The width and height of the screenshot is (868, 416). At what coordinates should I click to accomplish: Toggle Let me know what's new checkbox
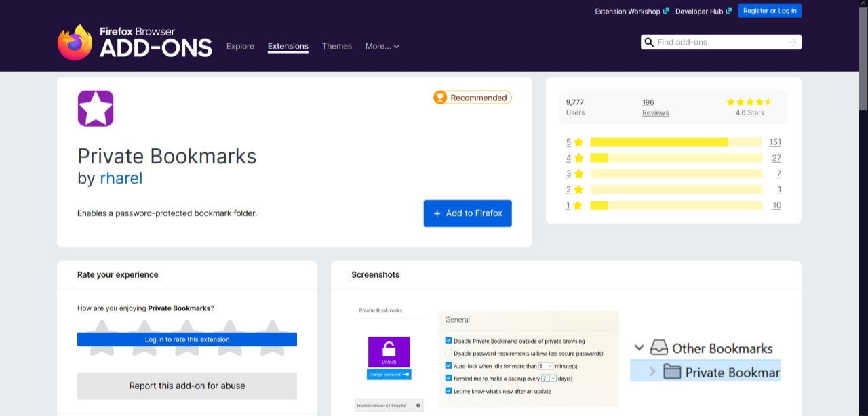click(448, 391)
